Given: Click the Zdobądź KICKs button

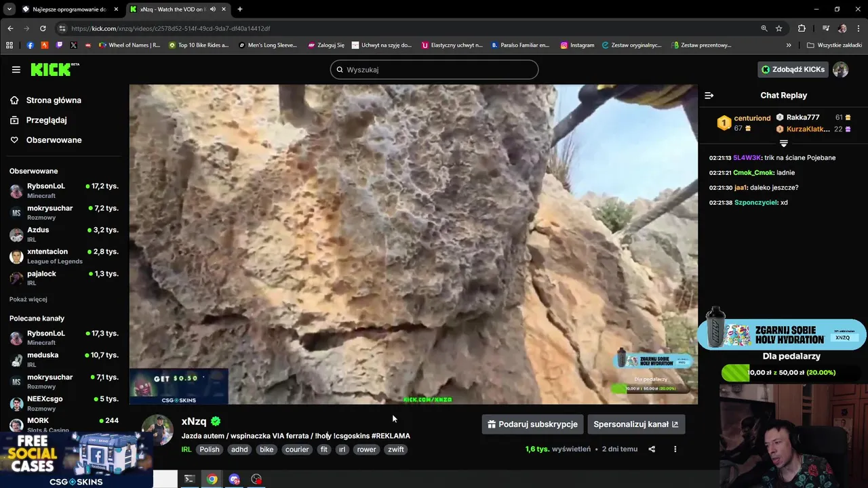Looking at the screenshot, I should [793, 69].
